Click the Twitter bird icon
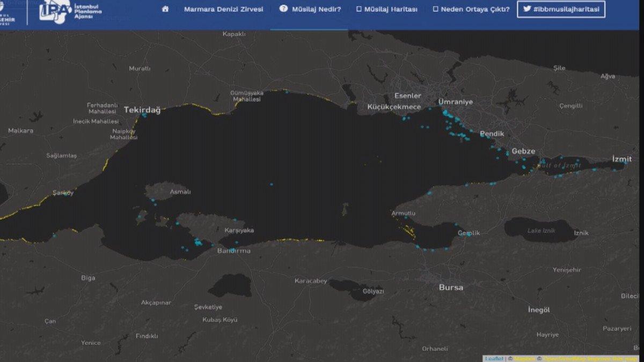This screenshot has height=362, width=644. (x=527, y=9)
